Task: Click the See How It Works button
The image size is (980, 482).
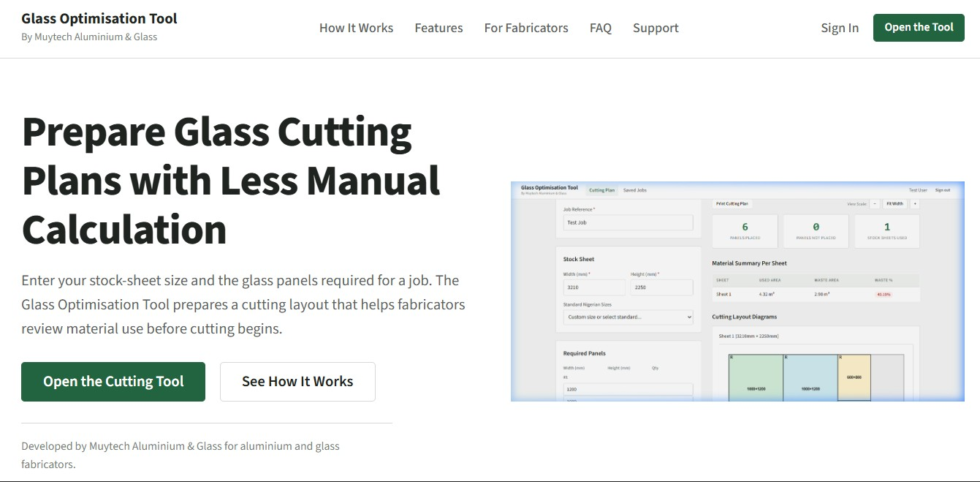Action: [x=297, y=382]
